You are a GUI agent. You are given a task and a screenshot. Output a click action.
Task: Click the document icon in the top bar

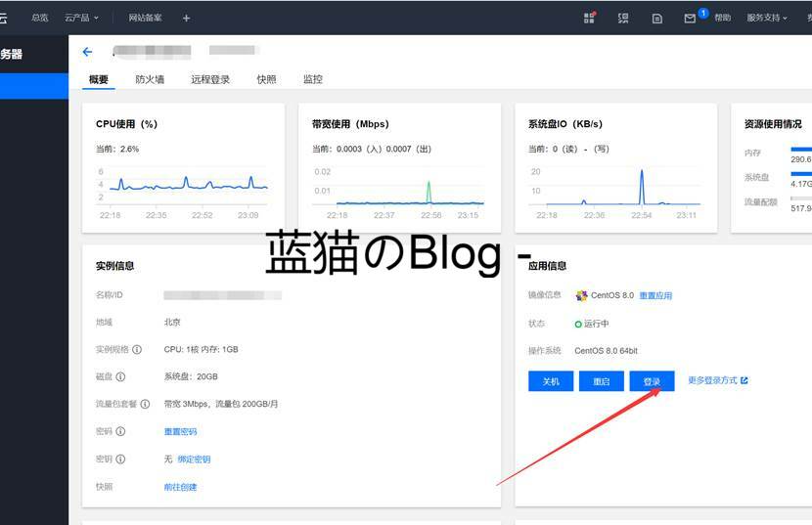click(656, 18)
